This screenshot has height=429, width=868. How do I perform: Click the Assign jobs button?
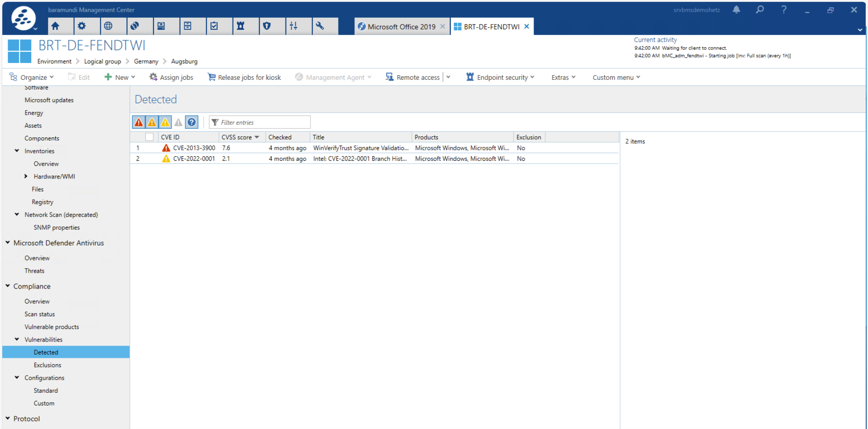pyautogui.click(x=172, y=77)
